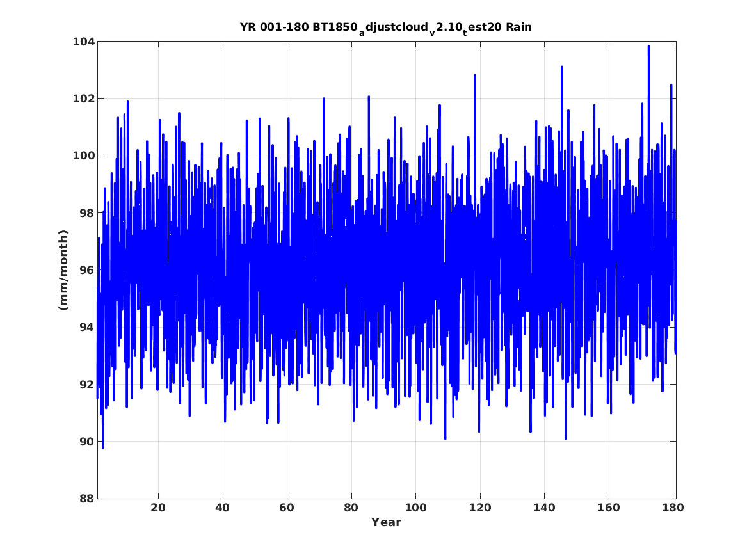Click the y-axis tick label '104'
The height and width of the screenshot is (560, 747).
coord(83,42)
